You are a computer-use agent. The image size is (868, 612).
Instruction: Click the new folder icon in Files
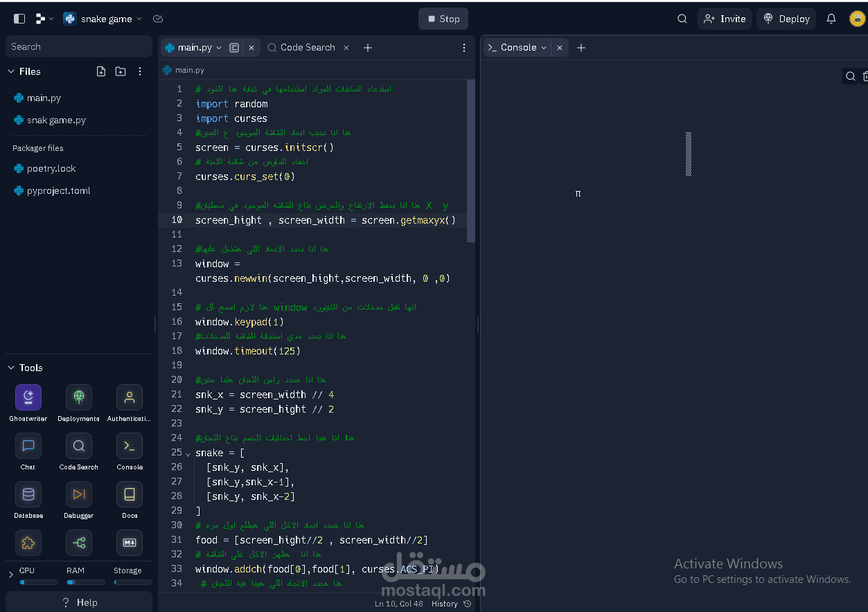(x=121, y=71)
